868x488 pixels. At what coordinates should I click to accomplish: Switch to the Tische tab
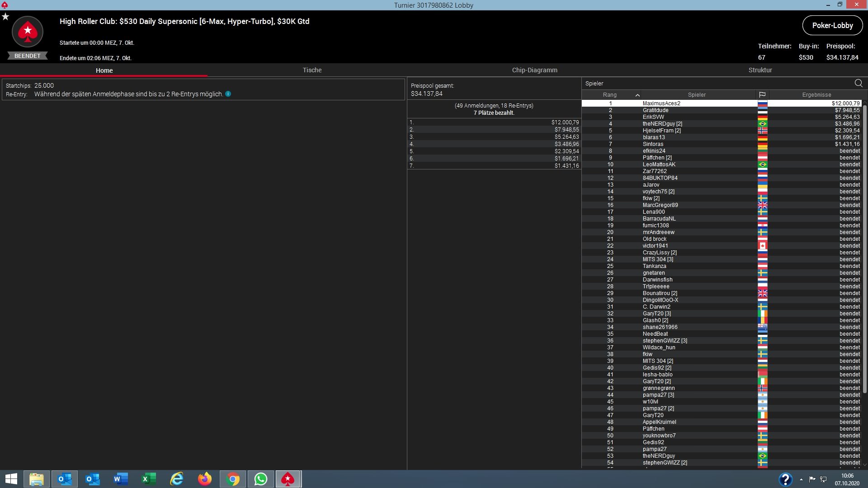click(312, 70)
